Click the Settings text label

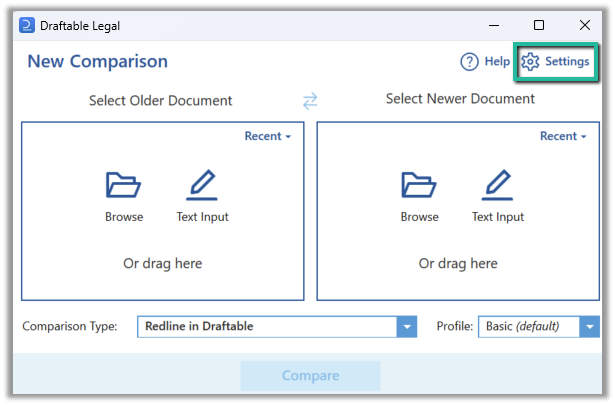[567, 61]
